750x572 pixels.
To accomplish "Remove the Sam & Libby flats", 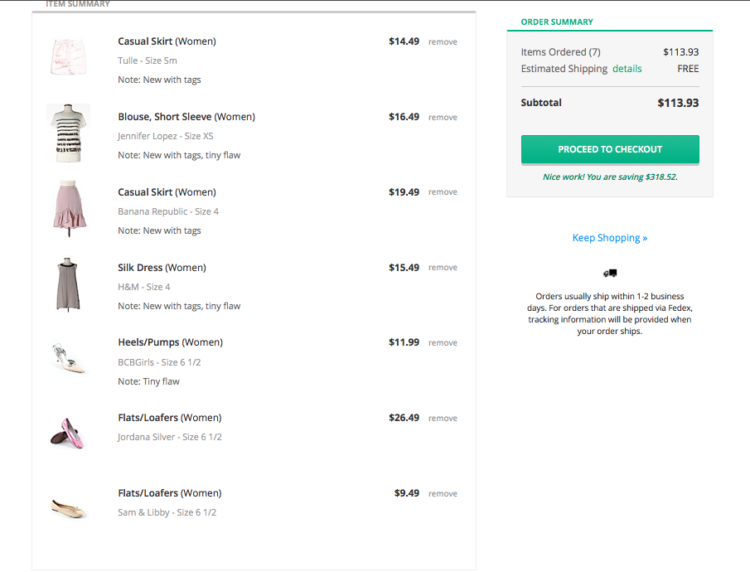I will [442, 493].
